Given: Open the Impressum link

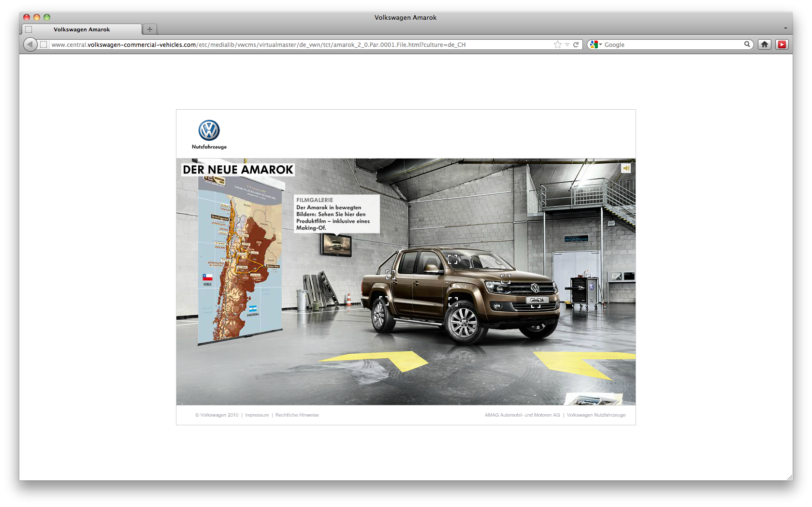Looking at the screenshot, I should pyautogui.click(x=257, y=415).
